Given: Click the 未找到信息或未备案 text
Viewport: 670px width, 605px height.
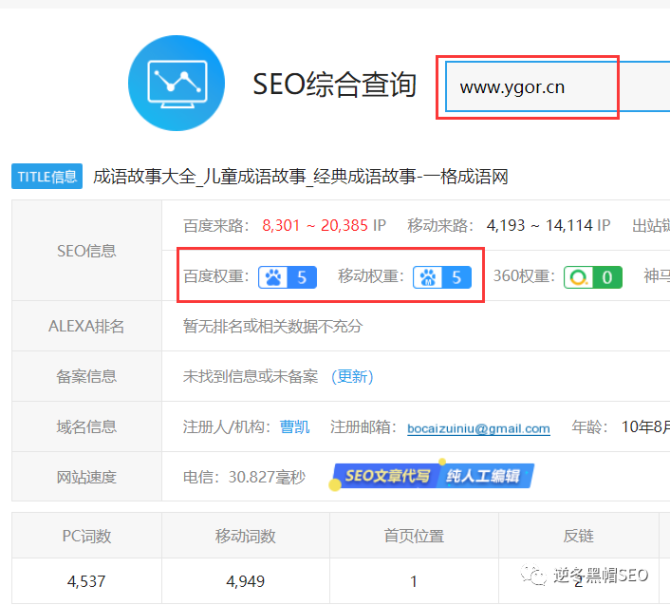Looking at the screenshot, I should [250, 376].
